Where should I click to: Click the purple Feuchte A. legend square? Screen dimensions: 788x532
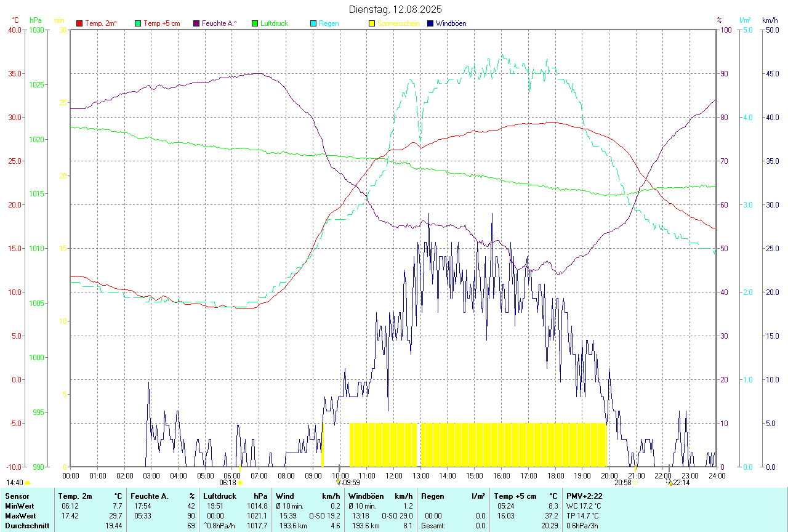click(196, 23)
